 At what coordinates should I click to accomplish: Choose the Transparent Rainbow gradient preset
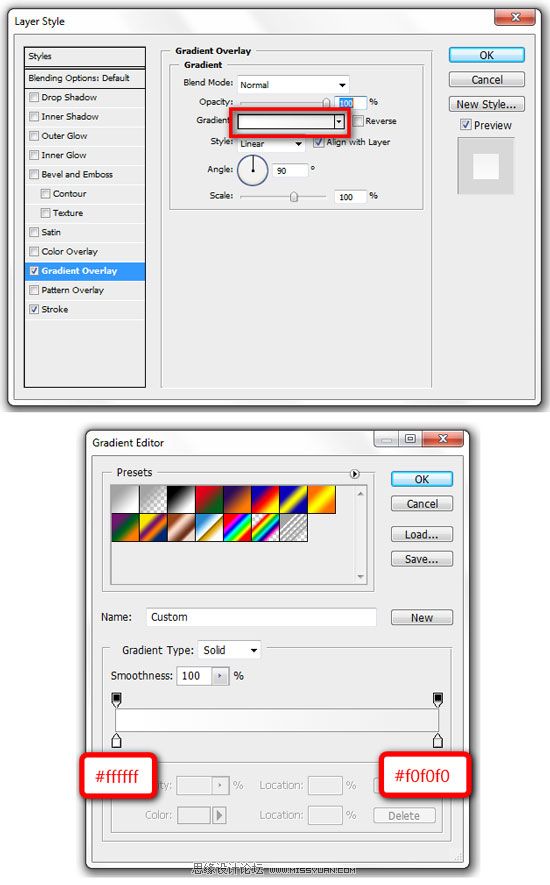265,528
